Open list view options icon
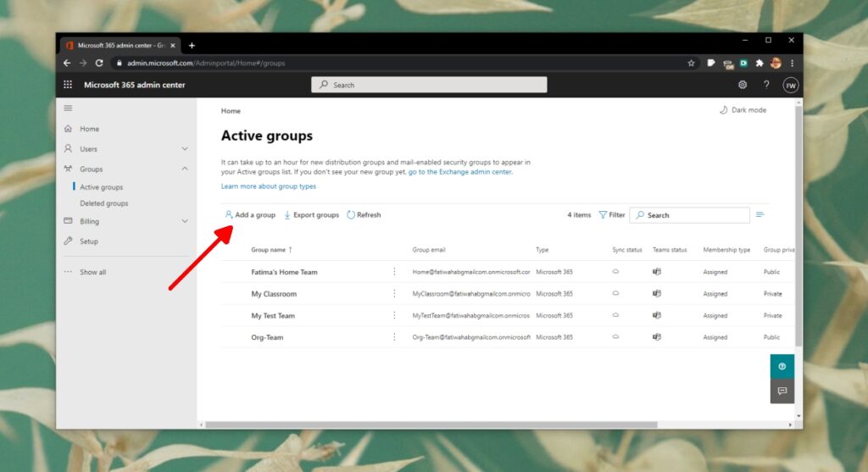 pos(760,214)
